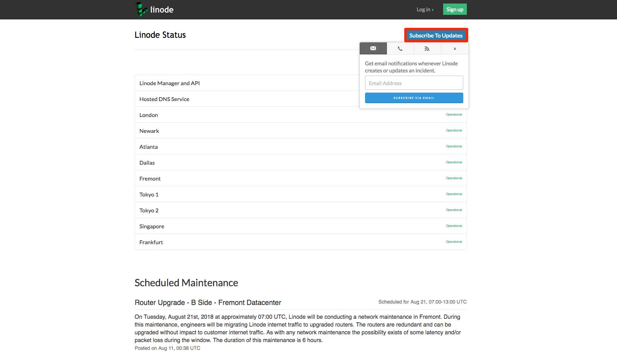The image size is (617, 364).
Task: Click the Linode logo in the header
Action: point(154,9)
